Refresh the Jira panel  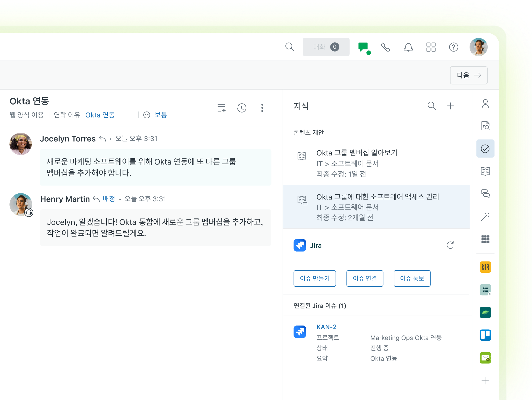pyautogui.click(x=450, y=245)
